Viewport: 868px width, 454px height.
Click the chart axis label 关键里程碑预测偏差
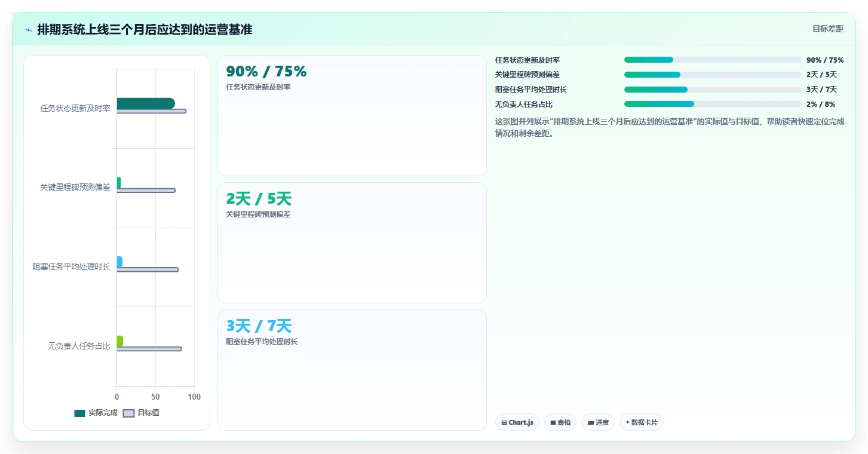click(x=75, y=187)
